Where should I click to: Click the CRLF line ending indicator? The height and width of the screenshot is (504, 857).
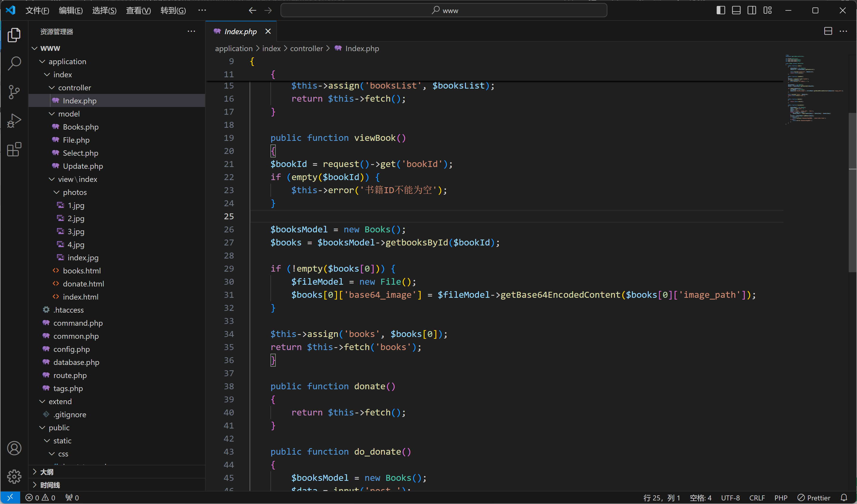(x=757, y=497)
